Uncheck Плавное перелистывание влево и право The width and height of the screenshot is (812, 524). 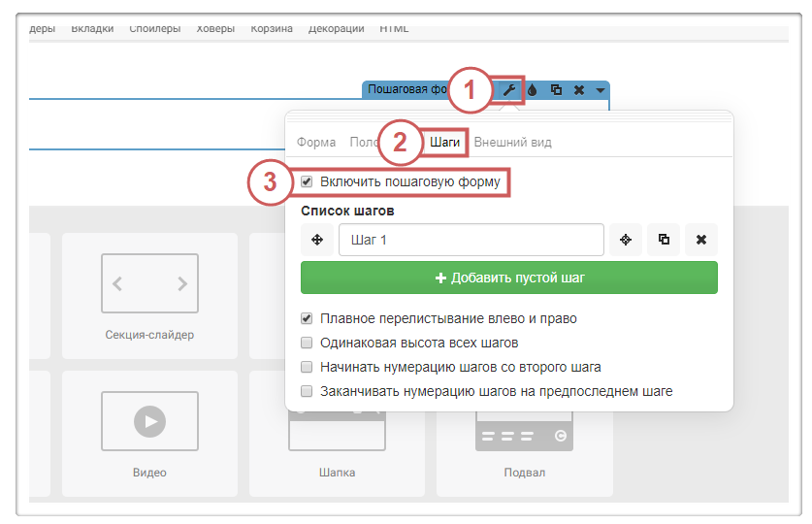[307, 318]
